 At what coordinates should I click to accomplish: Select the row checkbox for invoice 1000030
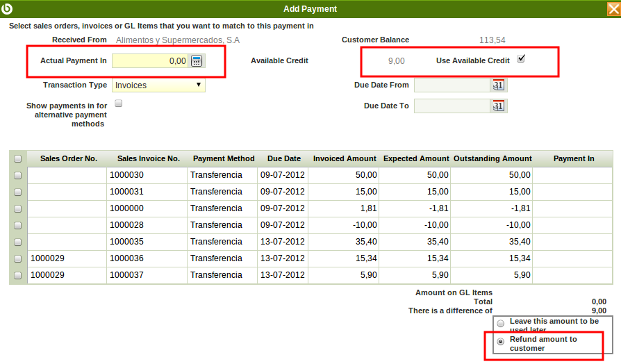click(18, 176)
